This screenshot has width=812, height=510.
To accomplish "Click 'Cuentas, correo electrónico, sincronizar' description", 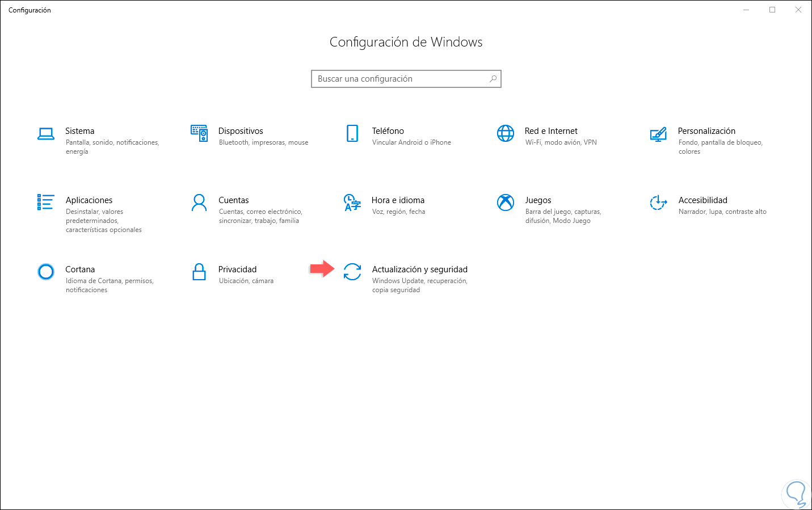I will click(260, 216).
